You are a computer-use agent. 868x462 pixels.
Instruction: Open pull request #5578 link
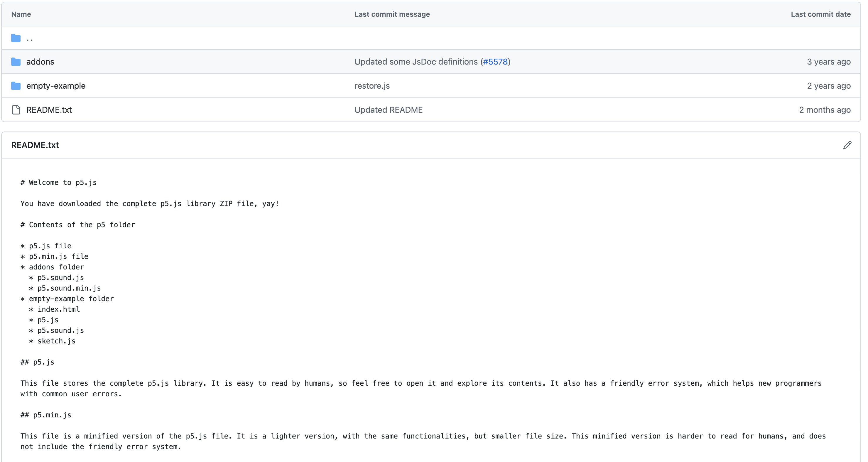click(x=495, y=62)
